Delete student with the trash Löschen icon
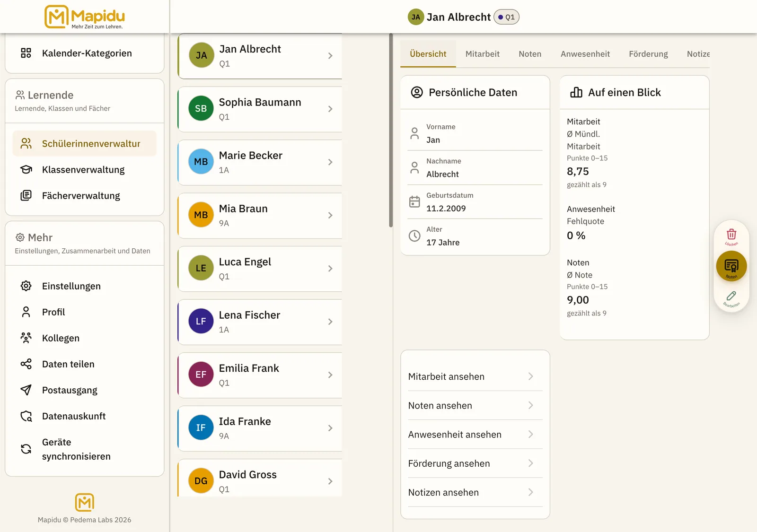Viewport: 757px width, 532px height. coord(731,236)
